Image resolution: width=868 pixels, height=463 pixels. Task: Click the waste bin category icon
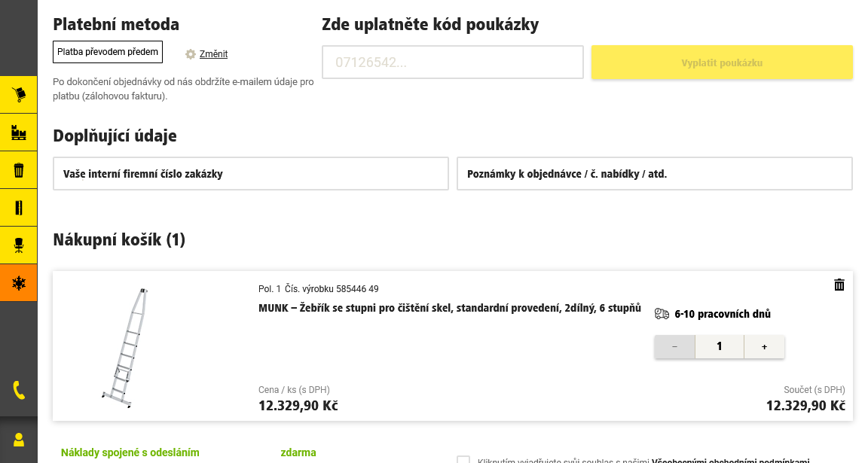(19, 169)
